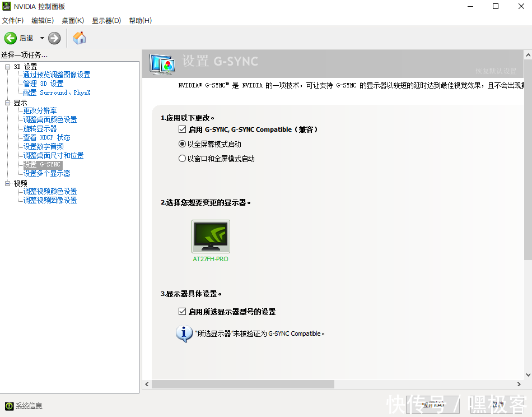Screen dimensions: 532x417
Task: Open 调整桌面颜色设置
Action: coord(50,119)
